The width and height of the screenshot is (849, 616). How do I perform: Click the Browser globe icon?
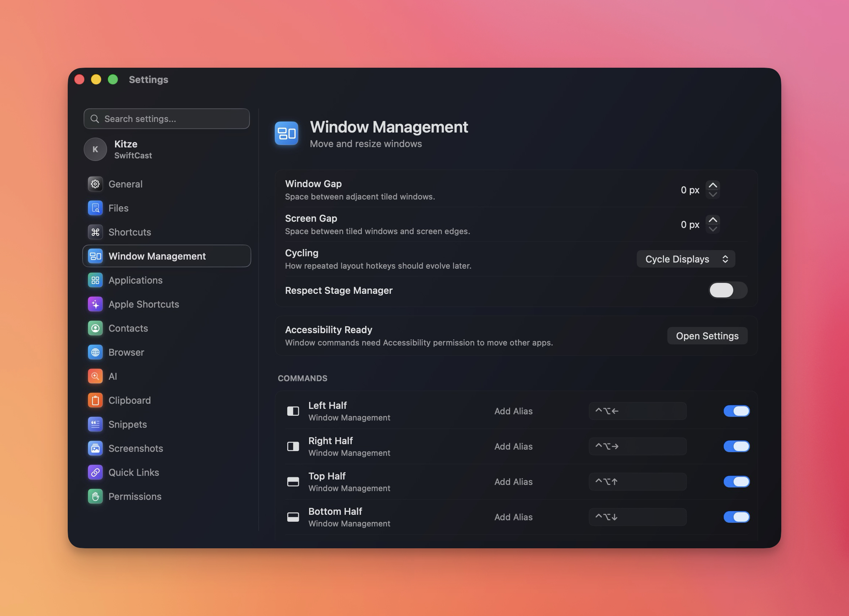coord(95,352)
